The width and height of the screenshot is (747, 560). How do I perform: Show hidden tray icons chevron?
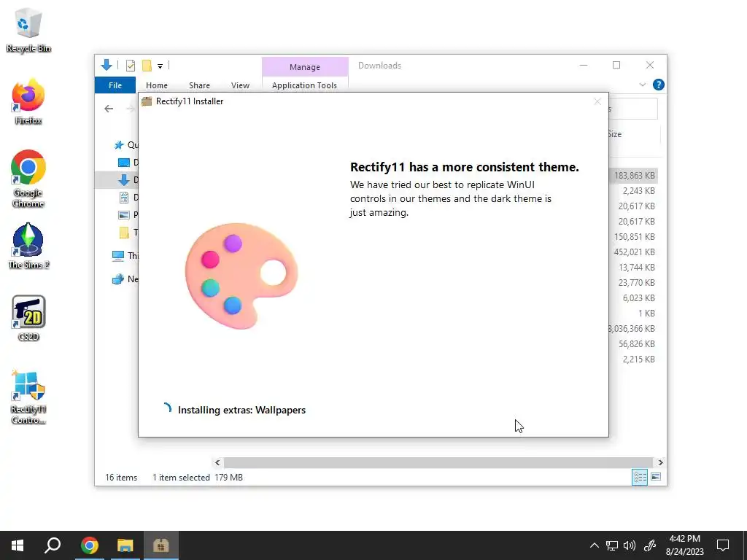(594, 545)
